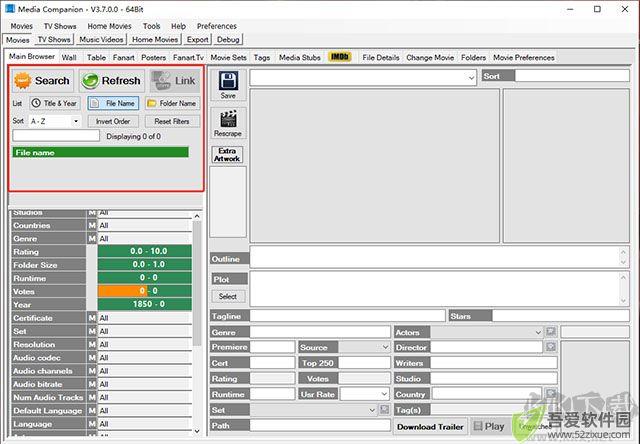Click the filter list scroll-down arrow
This screenshot has width=640, height=444.
[x=197, y=431]
